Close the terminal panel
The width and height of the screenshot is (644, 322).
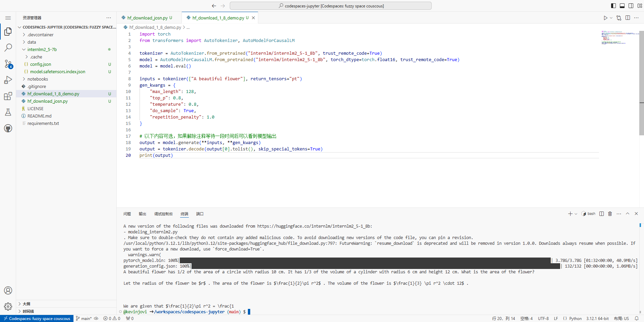click(636, 214)
